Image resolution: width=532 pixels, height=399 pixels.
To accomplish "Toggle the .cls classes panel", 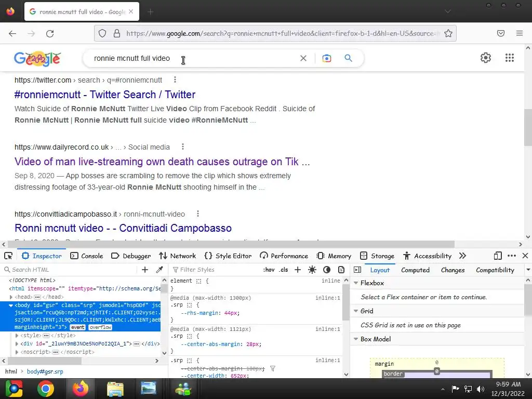I will pos(284,270).
